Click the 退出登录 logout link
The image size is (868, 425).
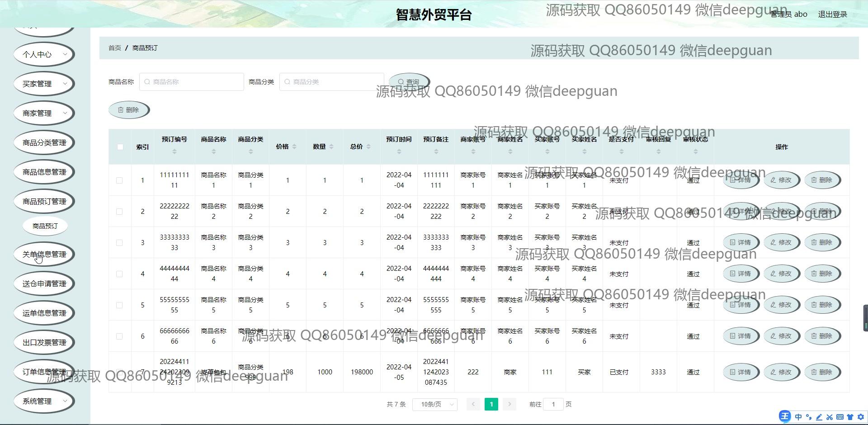(x=832, y=14)
